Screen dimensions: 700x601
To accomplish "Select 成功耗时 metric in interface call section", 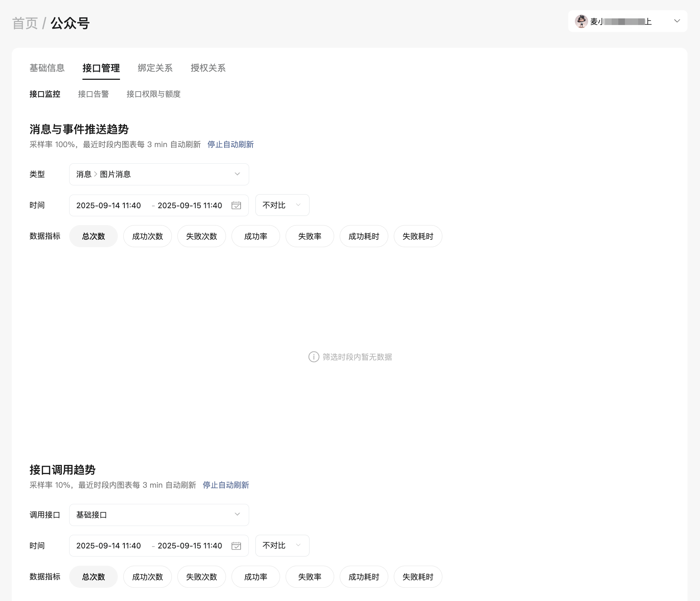I will [x=364, y=577].
